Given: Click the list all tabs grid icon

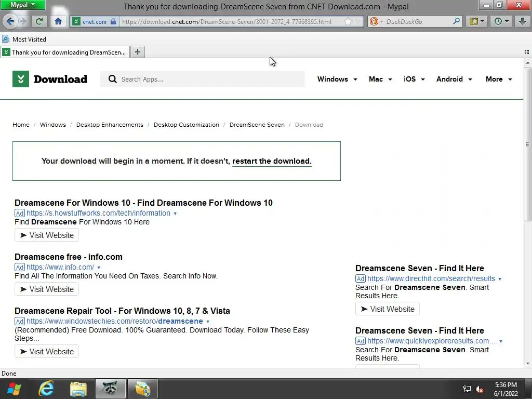Looking at the screenshot, I should pyautogui.click(x=527, y=52).
